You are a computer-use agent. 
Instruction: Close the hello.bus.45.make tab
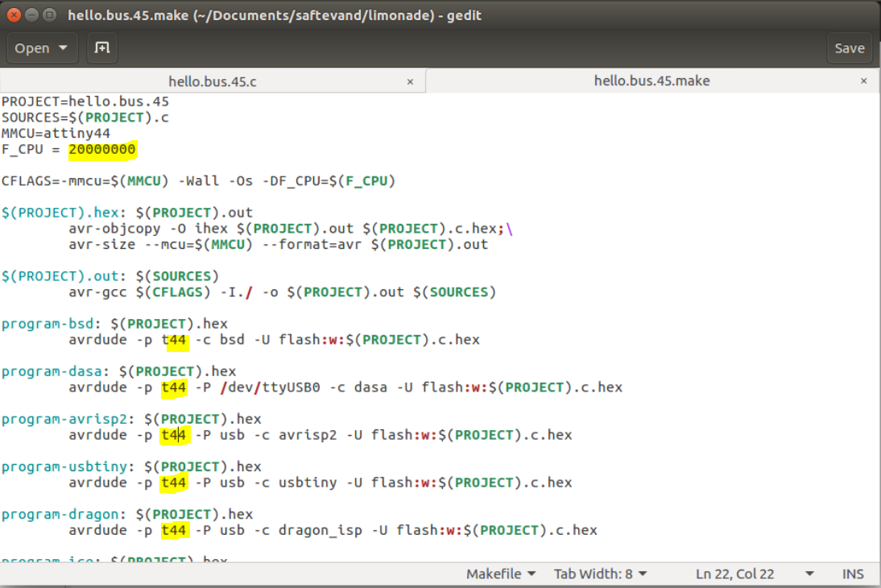click(863, 81)
